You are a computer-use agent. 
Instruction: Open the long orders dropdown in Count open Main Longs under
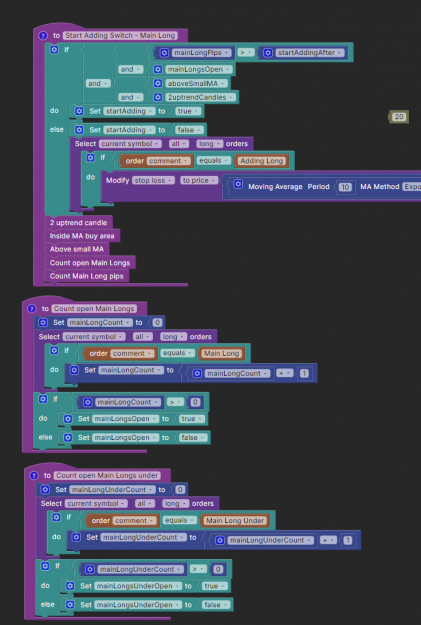coord(175,503)
